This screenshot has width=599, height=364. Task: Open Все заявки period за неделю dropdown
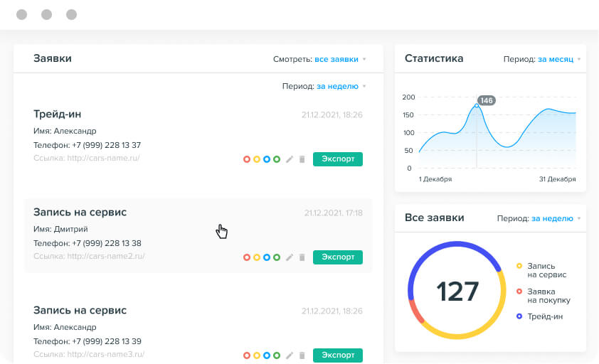pyautogui.click(x=552, y=219)
